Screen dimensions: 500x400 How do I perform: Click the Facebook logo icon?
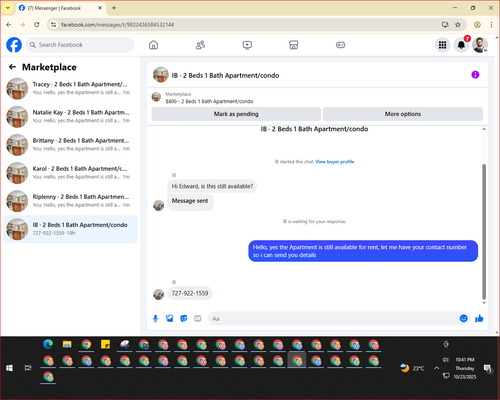pyautogui.click(x=14, y=45)
